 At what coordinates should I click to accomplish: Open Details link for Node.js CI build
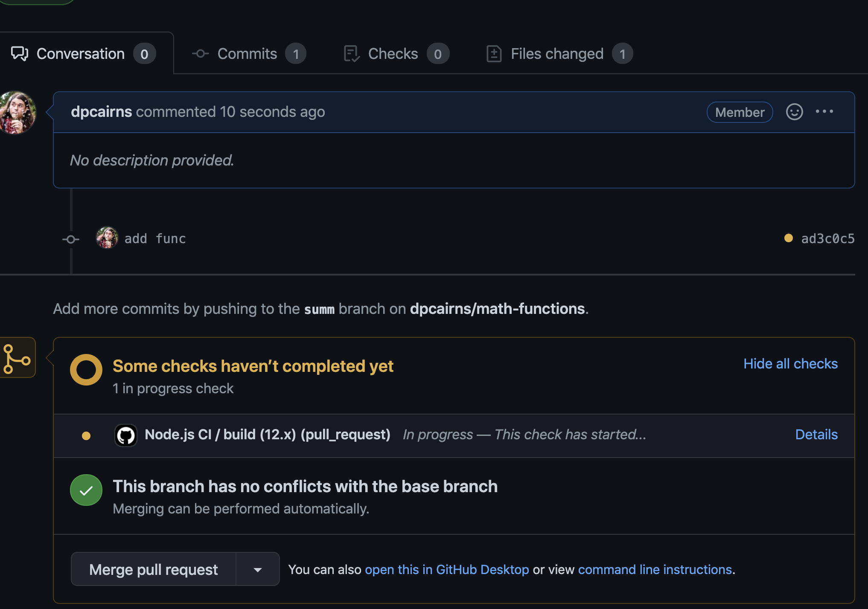tap(816, 435)
